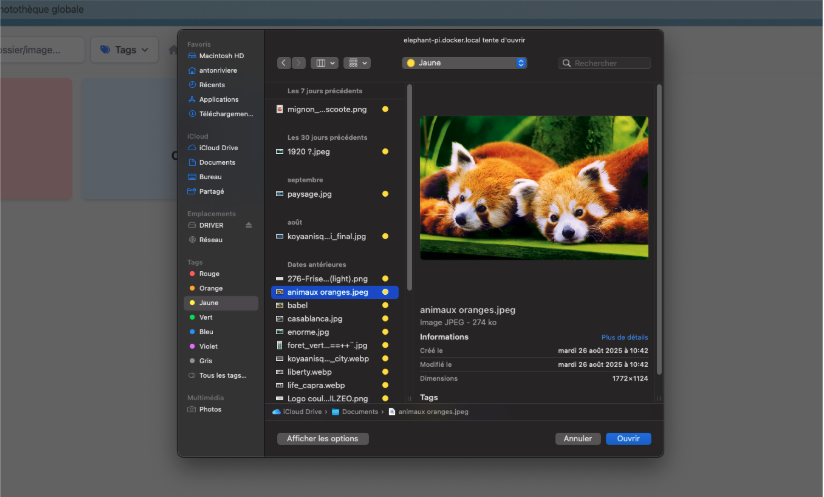The image size is (824, 497).
Task: Open iCloud Drive from the sidebar
Action: [217, 147]
